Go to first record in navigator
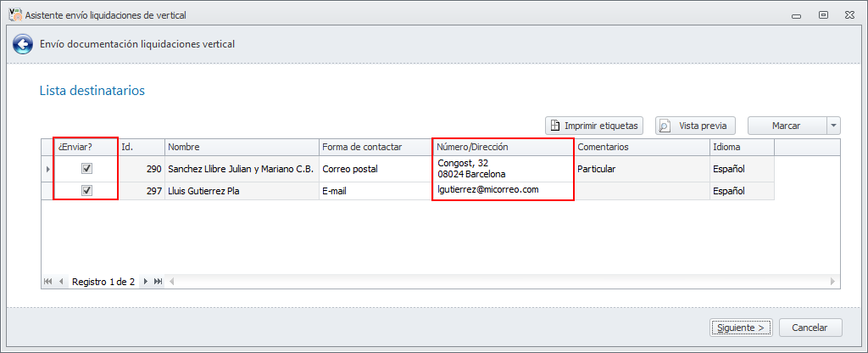868x353 pixels. coord(48,282)
